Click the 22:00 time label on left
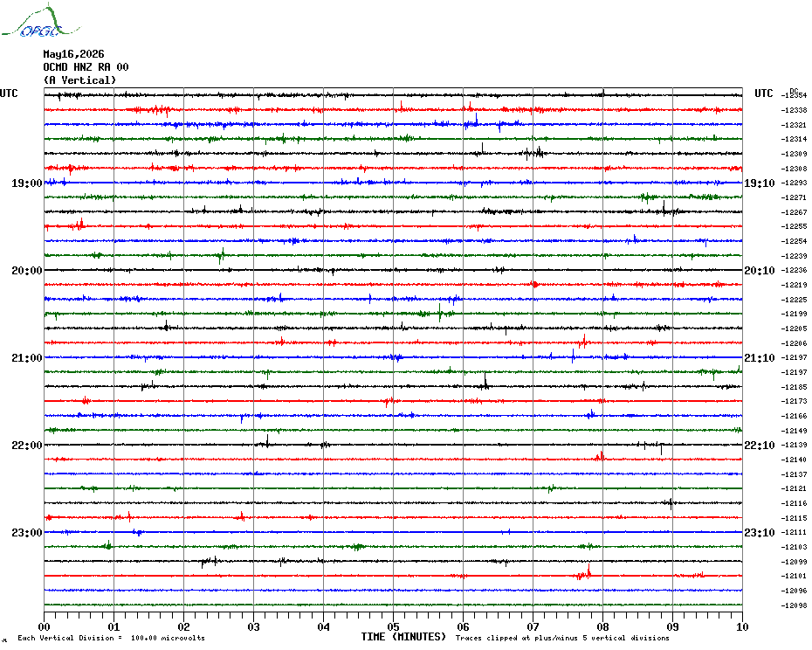Viewport: 812px width, 650px height. click(x=27, y=446)
